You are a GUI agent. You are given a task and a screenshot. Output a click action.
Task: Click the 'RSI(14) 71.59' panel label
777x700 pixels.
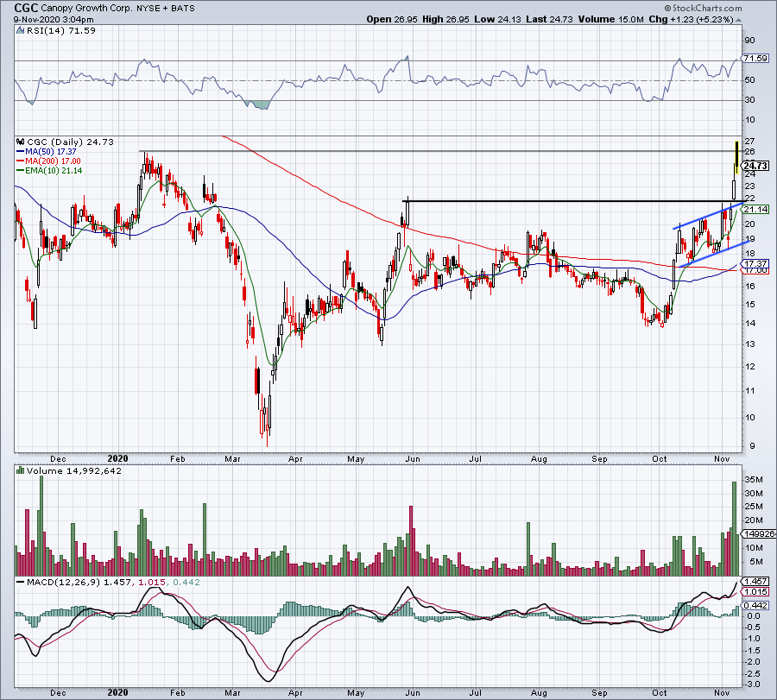coord(60,31)
